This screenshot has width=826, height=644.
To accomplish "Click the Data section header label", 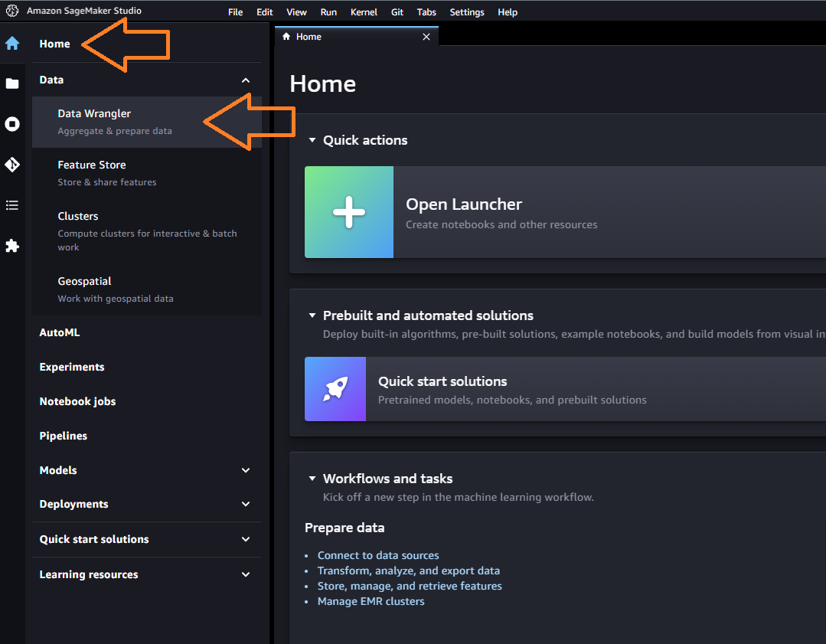I will (51, 80).
